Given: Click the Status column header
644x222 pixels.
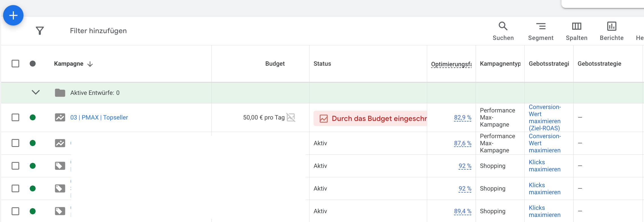Looking at the screenshot, I should point(322,64).
